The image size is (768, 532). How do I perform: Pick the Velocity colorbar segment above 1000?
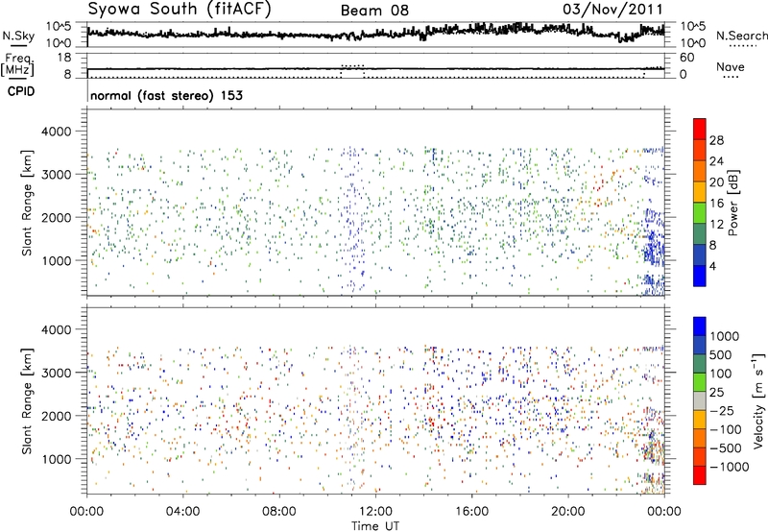[x=700, y=326]
